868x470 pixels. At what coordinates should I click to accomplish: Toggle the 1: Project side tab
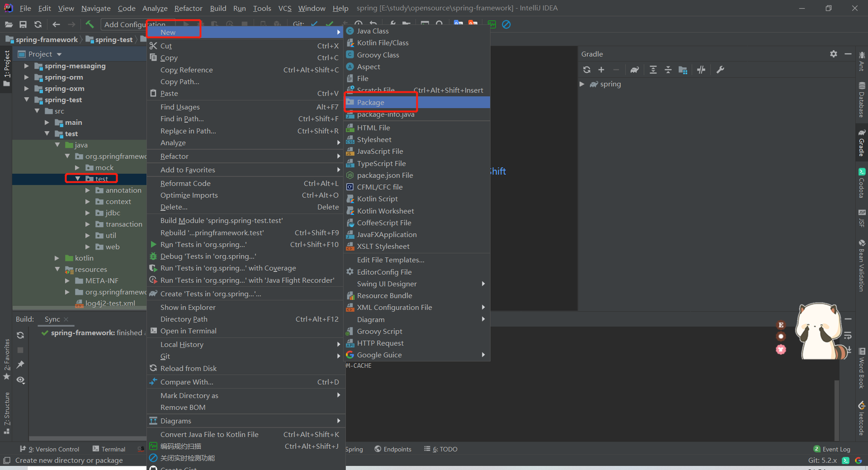pos(6,69)
